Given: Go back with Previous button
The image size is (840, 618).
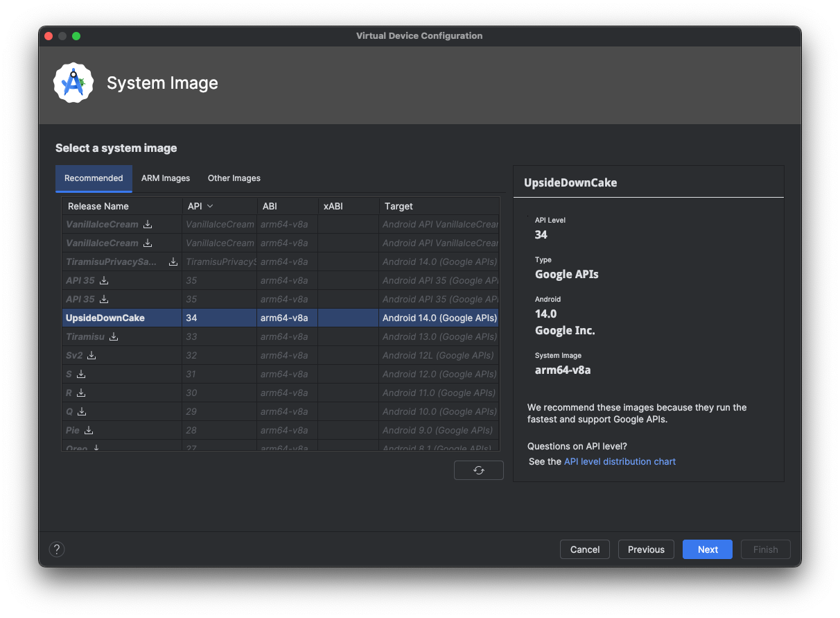Looking at the screenshot, I should tap(646, 549).
